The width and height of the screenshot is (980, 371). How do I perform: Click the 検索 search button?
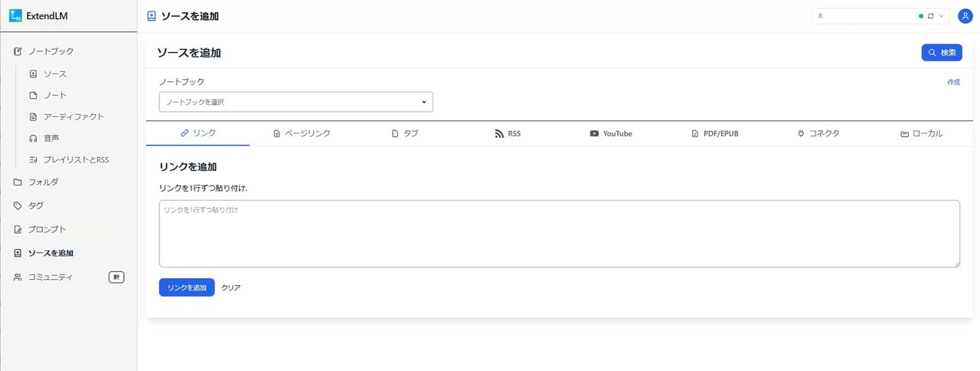coord(942,53)
